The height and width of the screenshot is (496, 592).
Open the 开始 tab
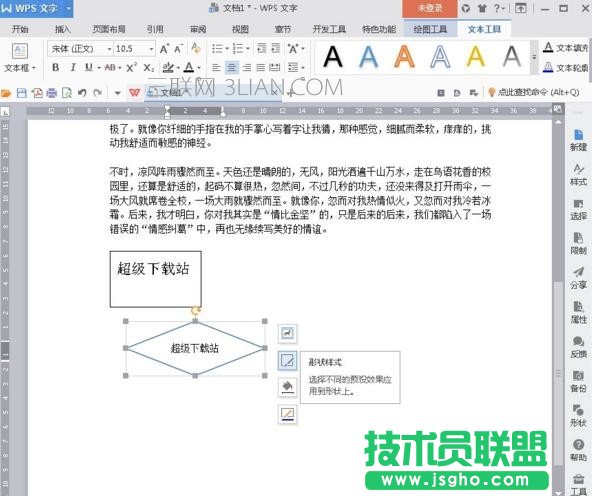click(x=20, y=29)
